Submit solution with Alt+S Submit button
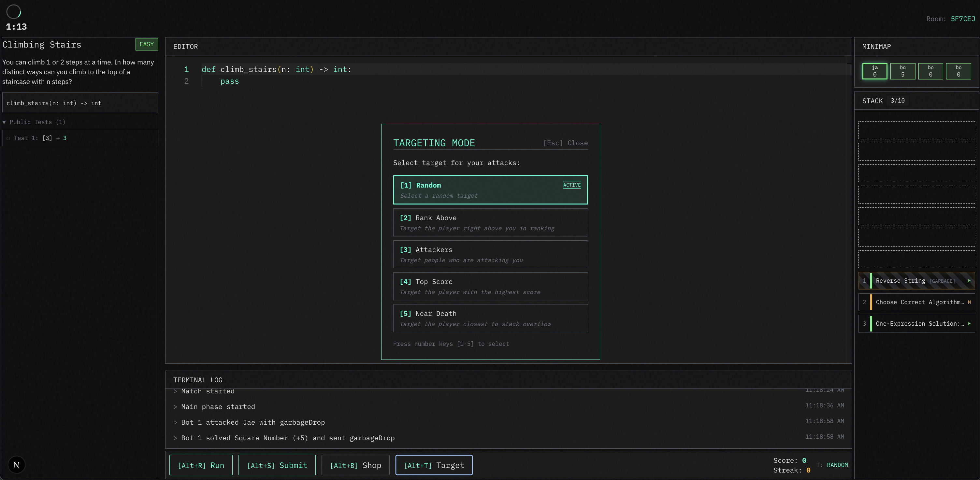This screenshot has width=980, height=480. click(x=277, y=465)
